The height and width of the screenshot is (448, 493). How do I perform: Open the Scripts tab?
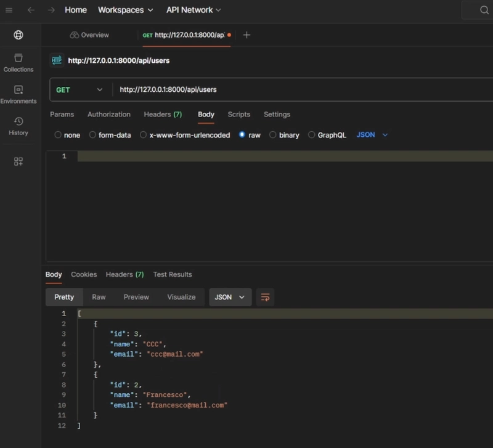click(x=239, y=115)
